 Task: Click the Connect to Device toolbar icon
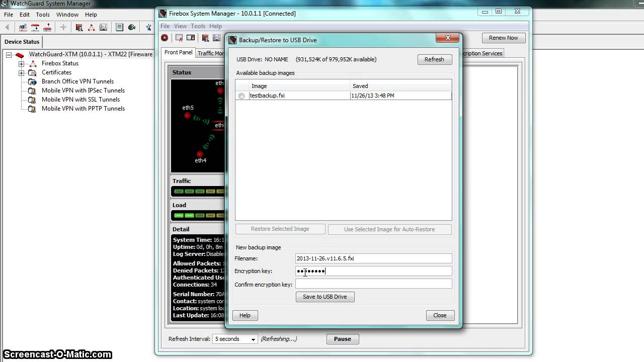tap(23, 27)
